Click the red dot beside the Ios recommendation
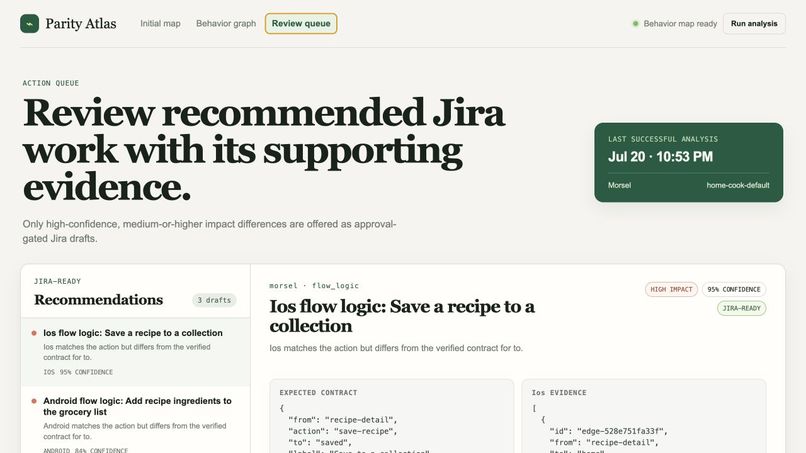 pyautogui.click(x=34, y=333)
